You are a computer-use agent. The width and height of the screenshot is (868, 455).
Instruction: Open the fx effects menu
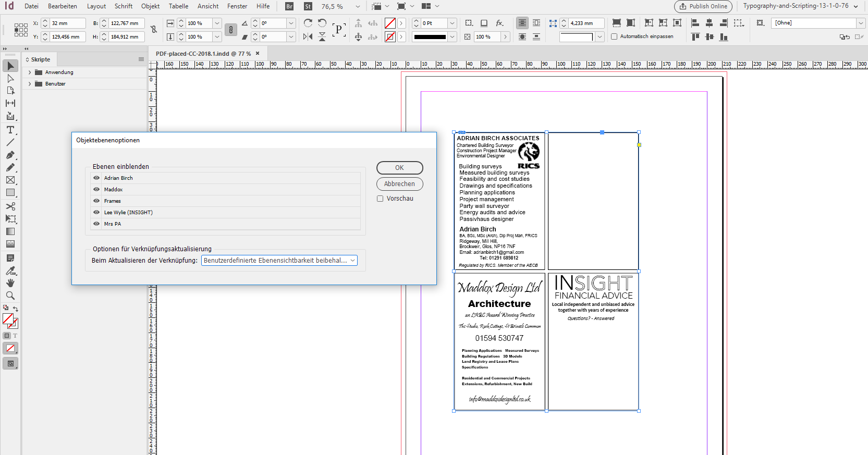(499, 23)
